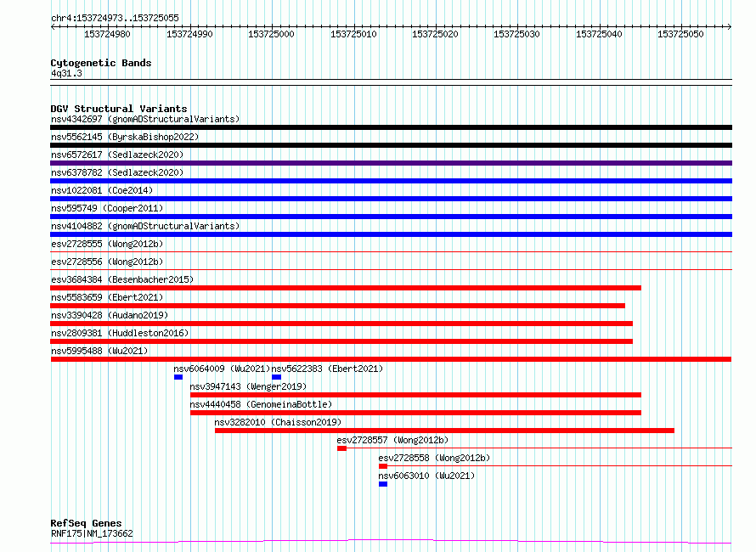756x552 pixels.
Task: Click ruler position 153725040
Action: (599, 34)
